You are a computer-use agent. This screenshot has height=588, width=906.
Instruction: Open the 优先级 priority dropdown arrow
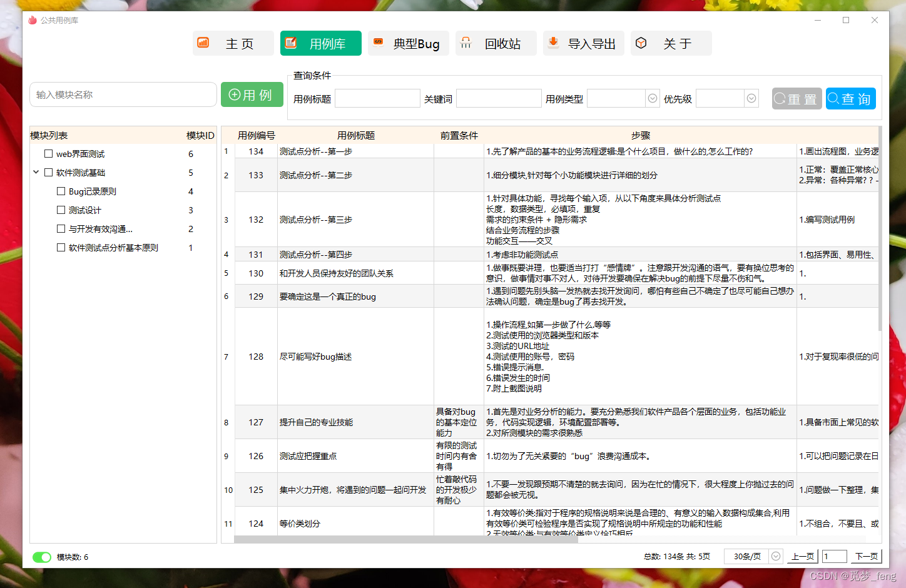click(751, 98)
